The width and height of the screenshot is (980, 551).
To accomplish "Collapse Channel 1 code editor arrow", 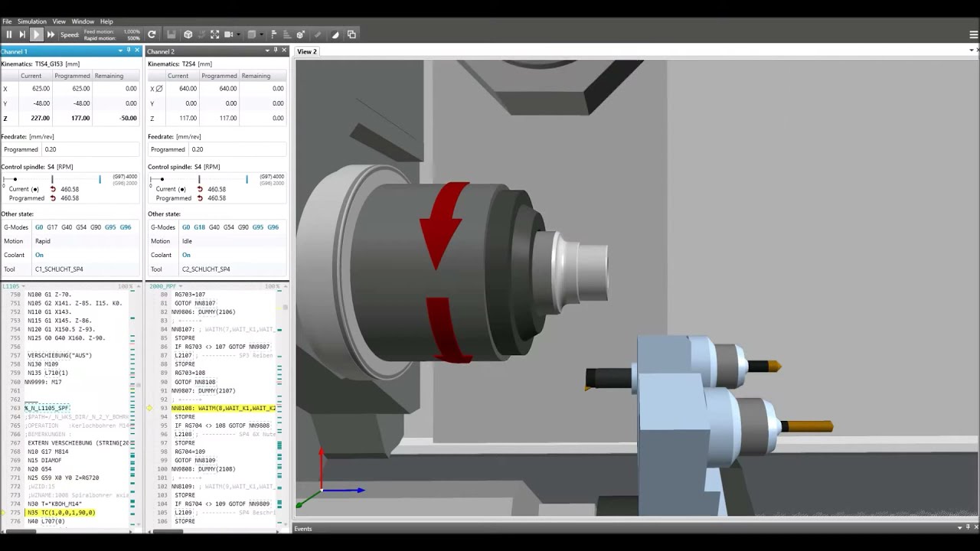I will click(x=138, y=286).
